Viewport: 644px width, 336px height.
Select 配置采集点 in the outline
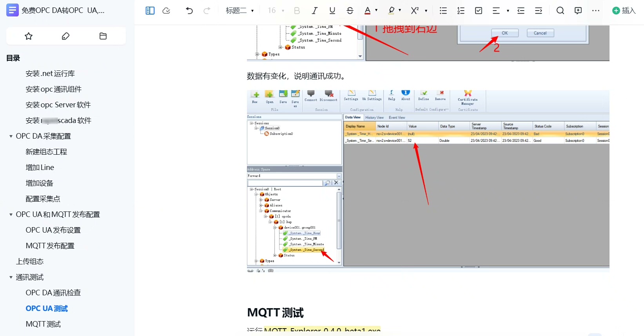tap(43, 199)
